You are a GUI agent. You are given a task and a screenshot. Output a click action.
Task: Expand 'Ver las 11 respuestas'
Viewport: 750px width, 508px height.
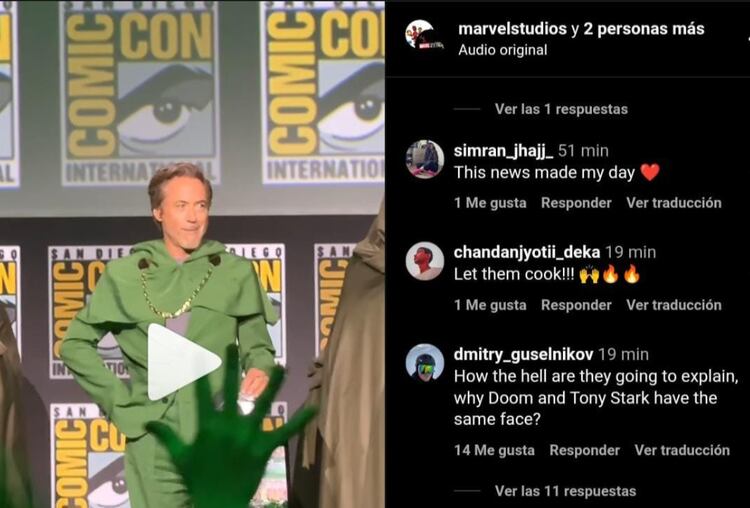pyautogui.click(x=565, y=491)
